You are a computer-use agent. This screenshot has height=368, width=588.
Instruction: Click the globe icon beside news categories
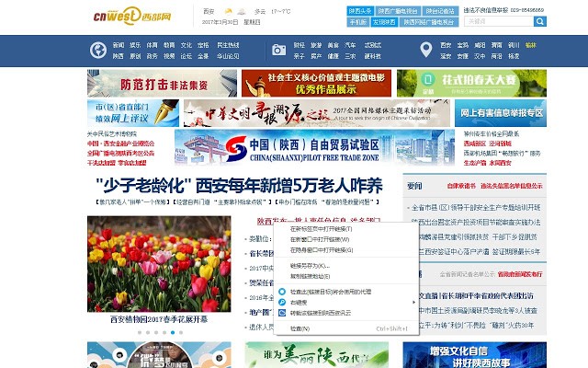(x=97, y=50)
